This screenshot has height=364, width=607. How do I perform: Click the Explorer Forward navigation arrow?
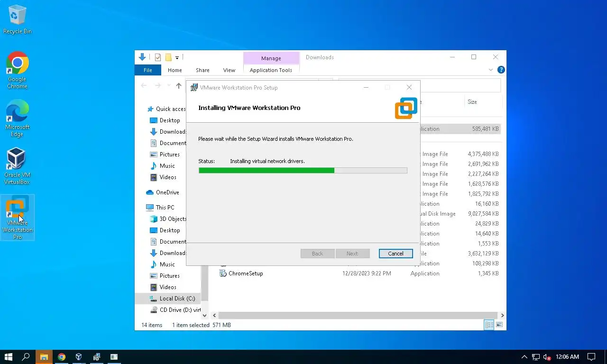[x=158, y=86]
